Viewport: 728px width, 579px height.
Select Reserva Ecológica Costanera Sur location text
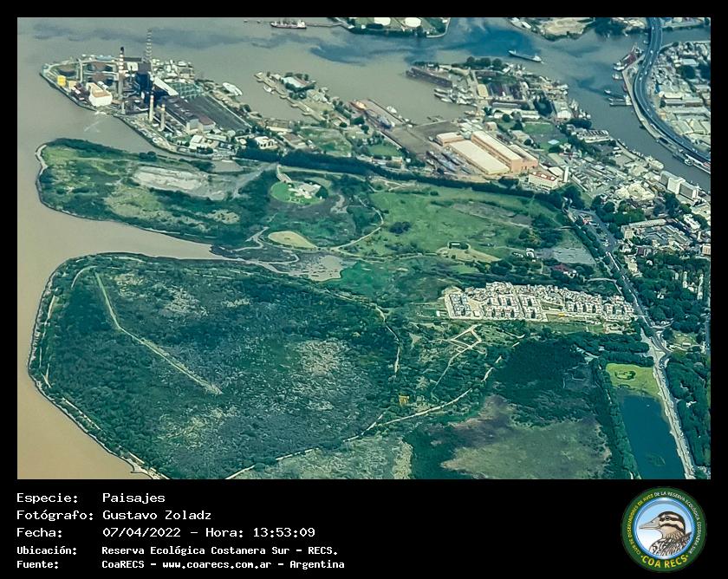(219, 550)
